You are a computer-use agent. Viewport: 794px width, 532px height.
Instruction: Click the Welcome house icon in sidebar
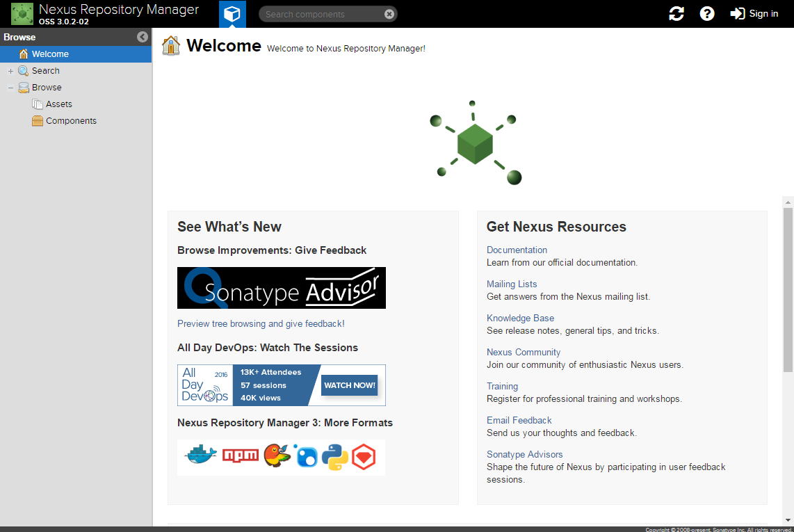coord(24,54)
